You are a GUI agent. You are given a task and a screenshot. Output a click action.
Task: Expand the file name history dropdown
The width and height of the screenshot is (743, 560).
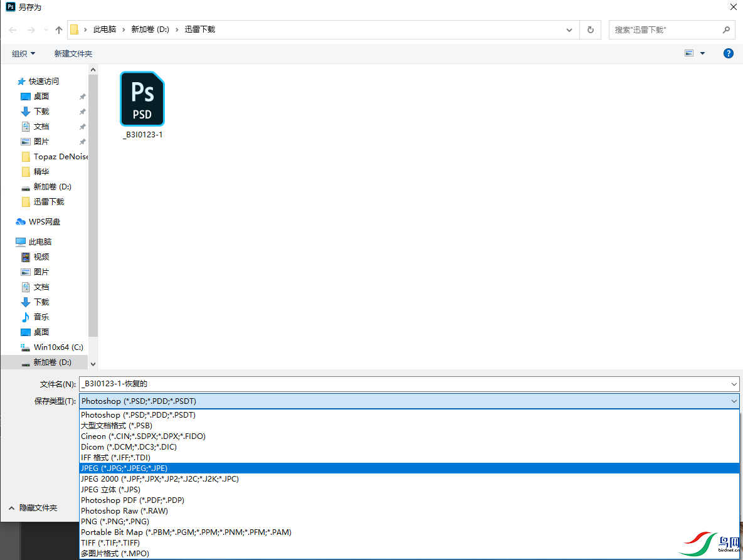[x=734, y=384]
